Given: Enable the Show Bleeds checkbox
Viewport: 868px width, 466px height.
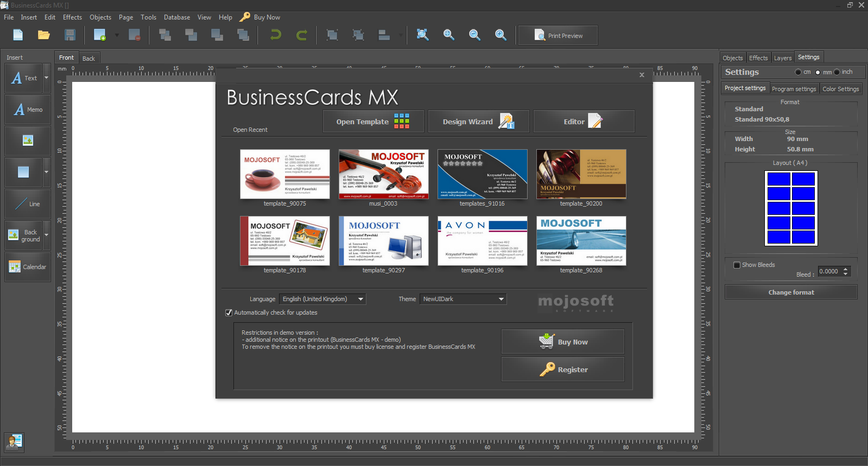Looking at the screenshot, I should point(737,265).
